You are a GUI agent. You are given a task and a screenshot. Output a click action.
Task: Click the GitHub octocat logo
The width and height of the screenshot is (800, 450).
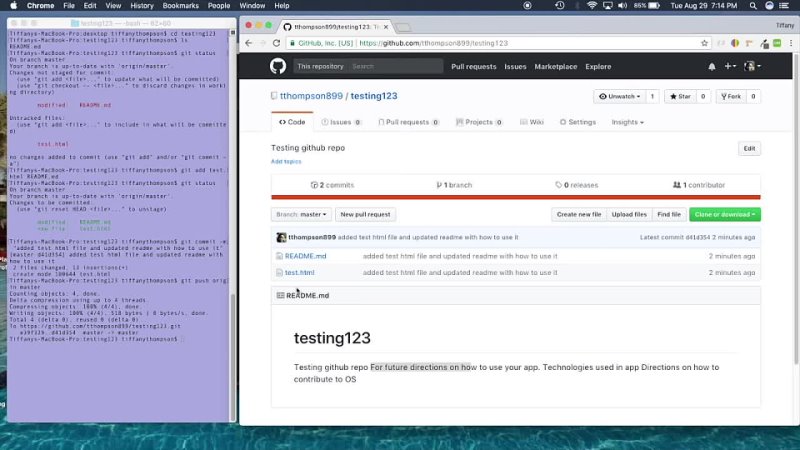pos(278,66)
